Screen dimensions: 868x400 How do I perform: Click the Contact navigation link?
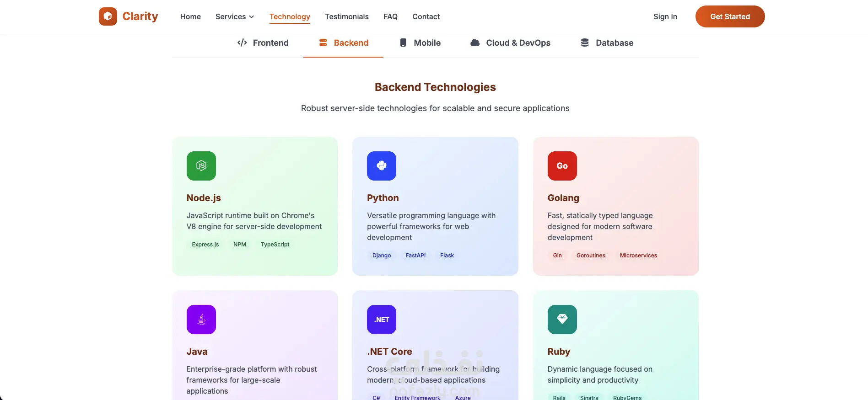426,16
